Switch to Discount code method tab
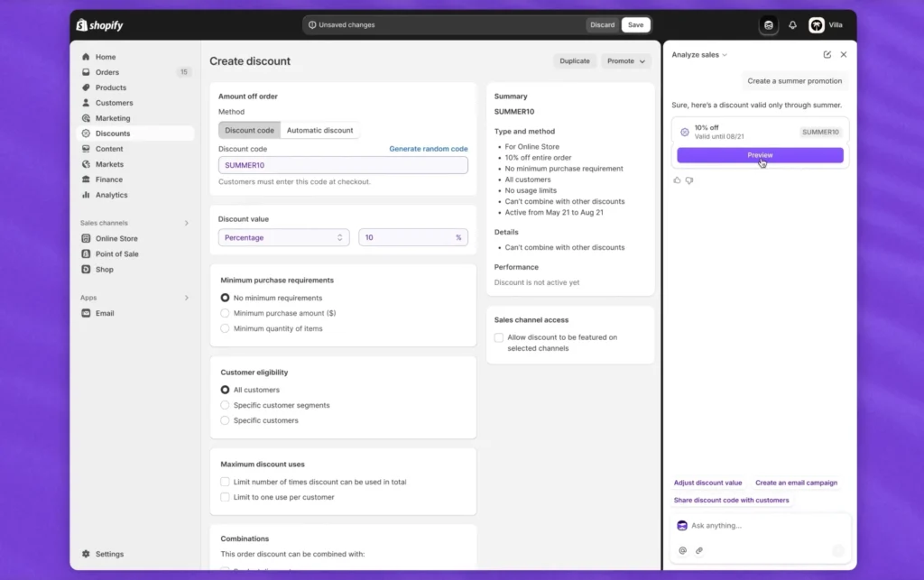 coord(249,131)
